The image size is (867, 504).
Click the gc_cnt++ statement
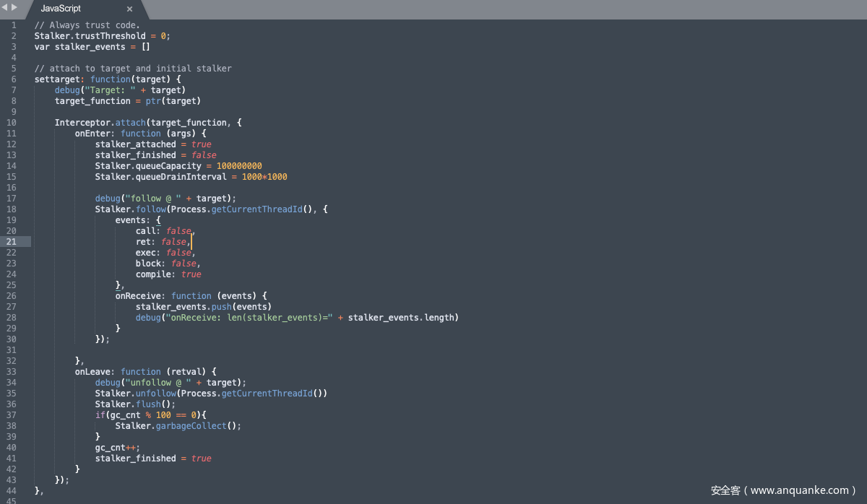click(115, 448)
